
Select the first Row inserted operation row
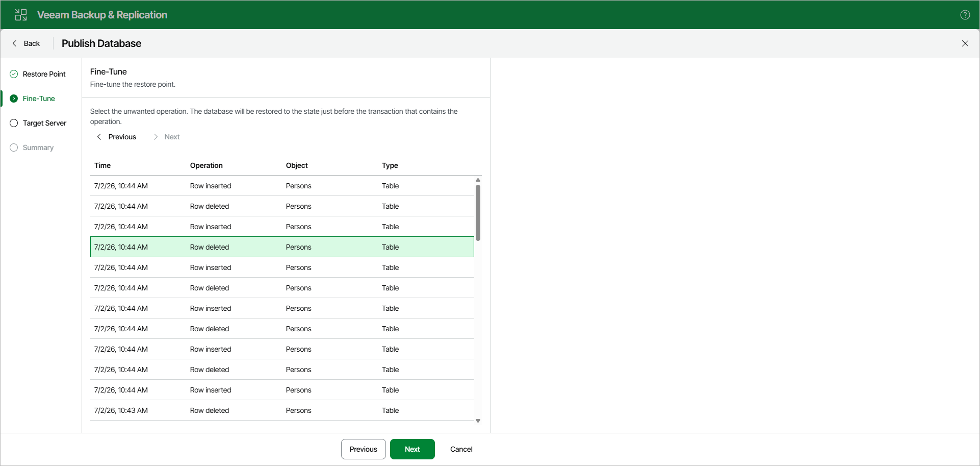(x=282, y=186)
